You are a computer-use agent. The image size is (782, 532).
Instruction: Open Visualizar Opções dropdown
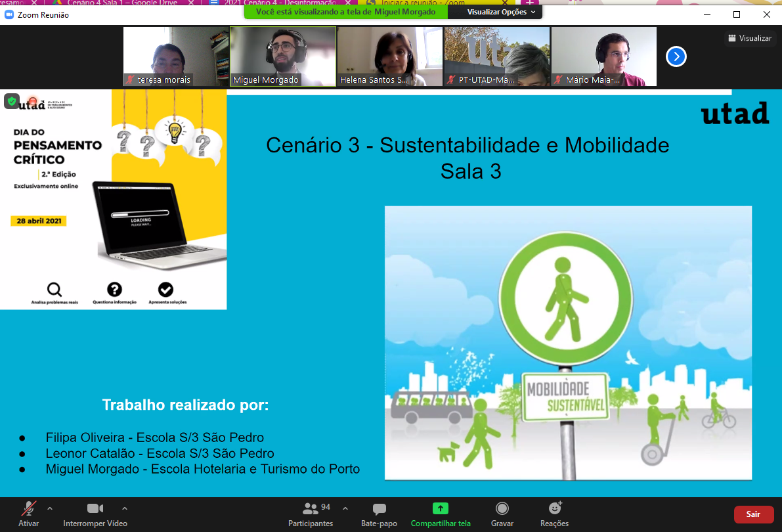click(x=500, y=12)
